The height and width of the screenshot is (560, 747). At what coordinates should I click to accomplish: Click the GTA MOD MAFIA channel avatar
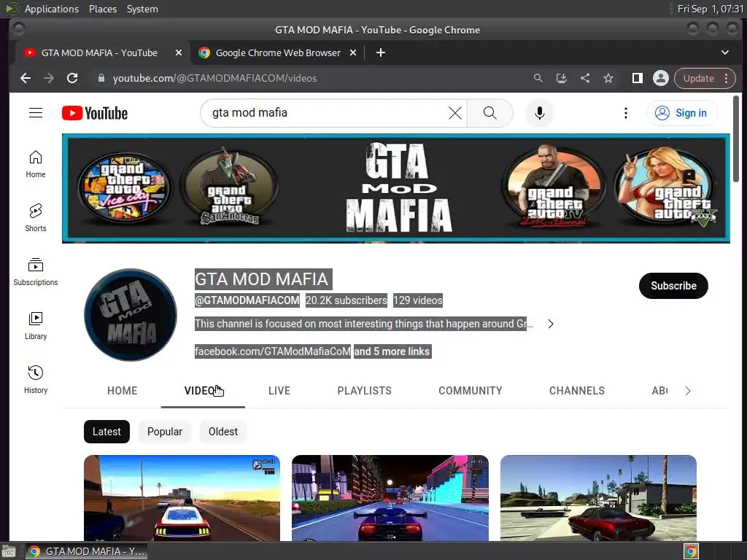[131, 315]
